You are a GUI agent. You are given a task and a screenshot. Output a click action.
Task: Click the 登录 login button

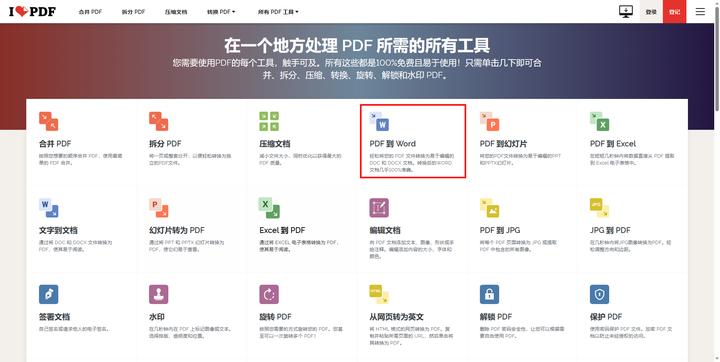[x=651, y=11]
